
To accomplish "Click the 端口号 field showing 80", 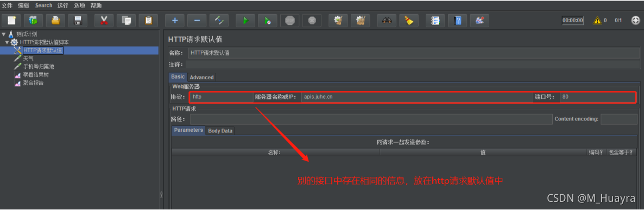I will pyautogui.click(x=597, y=97).
